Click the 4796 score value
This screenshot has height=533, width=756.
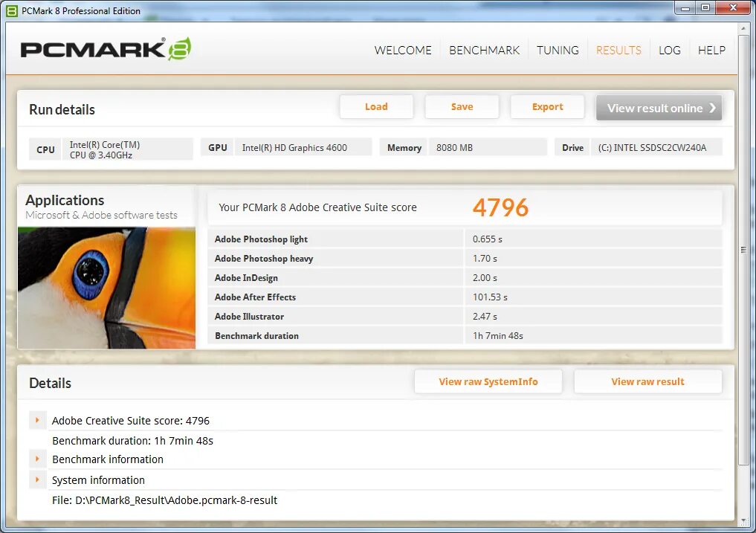tap(500, 207)
